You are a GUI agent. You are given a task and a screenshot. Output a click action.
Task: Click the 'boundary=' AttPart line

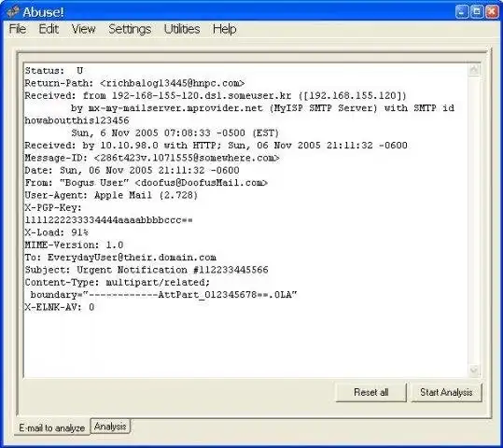pos(163,295)
